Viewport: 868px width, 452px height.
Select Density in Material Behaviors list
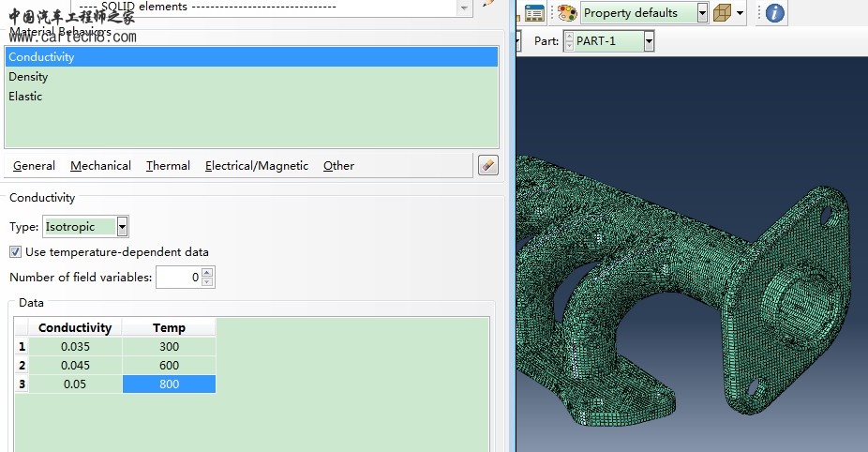28,77
